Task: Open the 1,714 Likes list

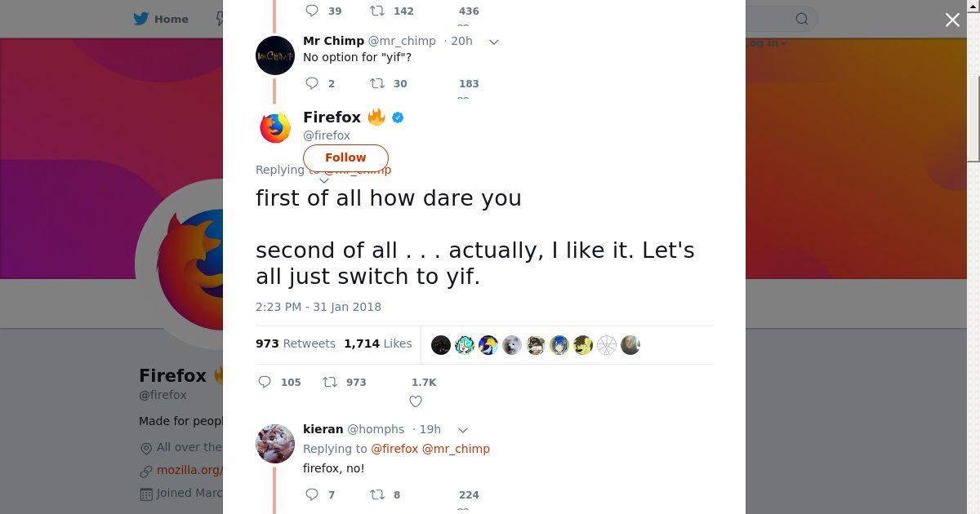Action: coord(378,343)
